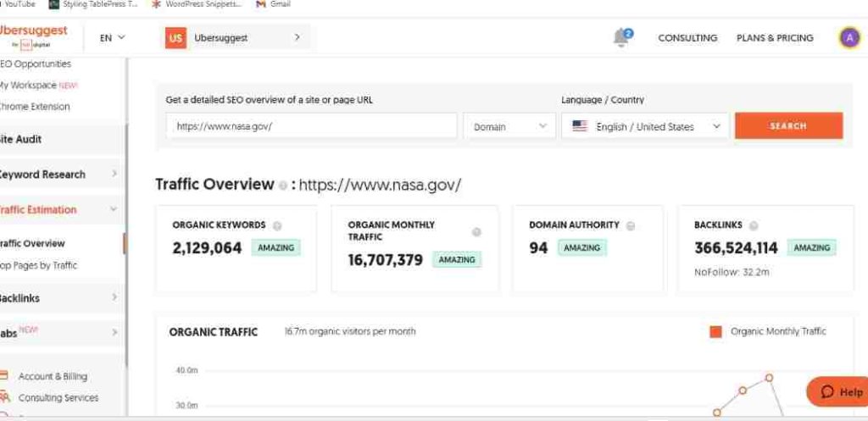Click the Organic Keywords info icon

[277, 225]
